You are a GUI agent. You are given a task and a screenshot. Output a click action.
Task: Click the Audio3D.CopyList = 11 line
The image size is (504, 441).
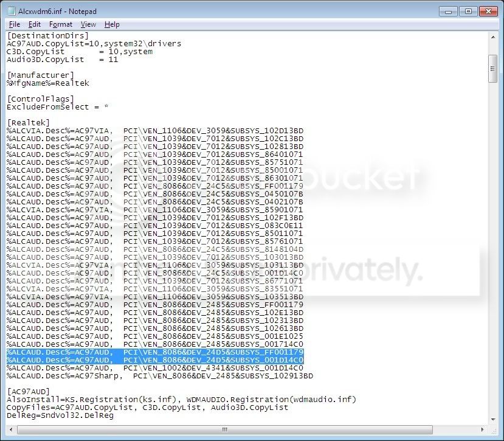coord(63,60)
